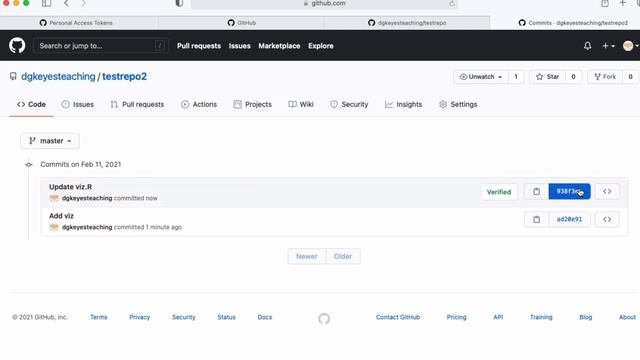The image size is (640, 360).
Task: Reload the page in address bar
Action: coord(452,3)
